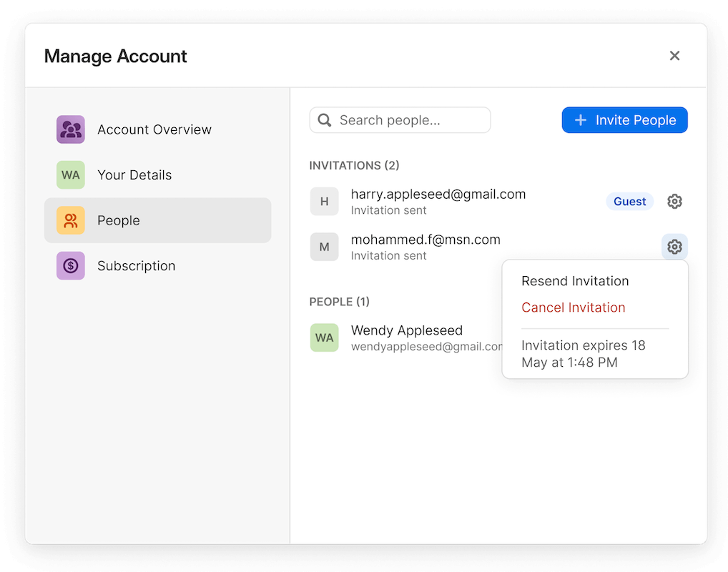Click the M avatar for mohammed.f
This screenshot has height=572, width=728.
(324, 246)
